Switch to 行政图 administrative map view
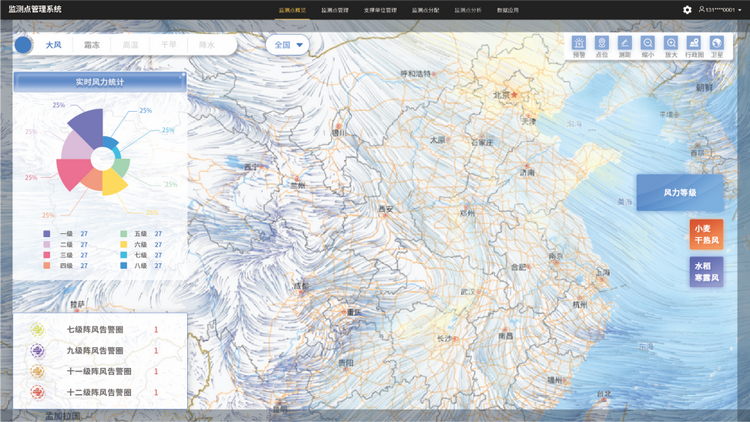Viewport: 750px width, 422px height. [694, 45]
